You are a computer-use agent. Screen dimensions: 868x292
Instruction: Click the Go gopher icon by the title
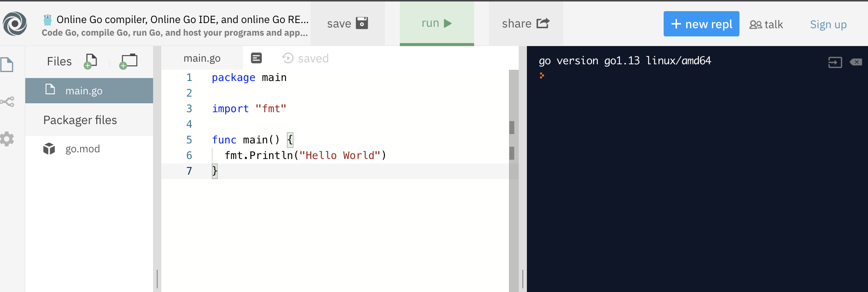[47, 19]
